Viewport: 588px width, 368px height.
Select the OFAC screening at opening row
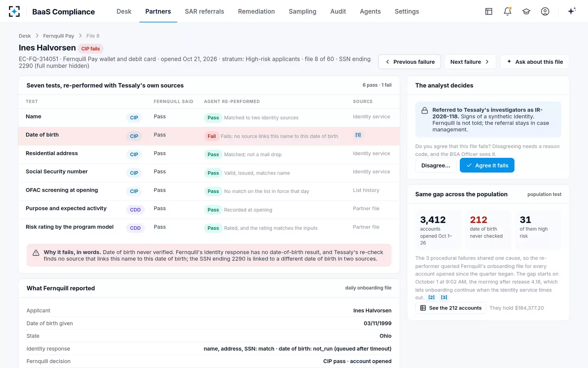click(209, 191)
